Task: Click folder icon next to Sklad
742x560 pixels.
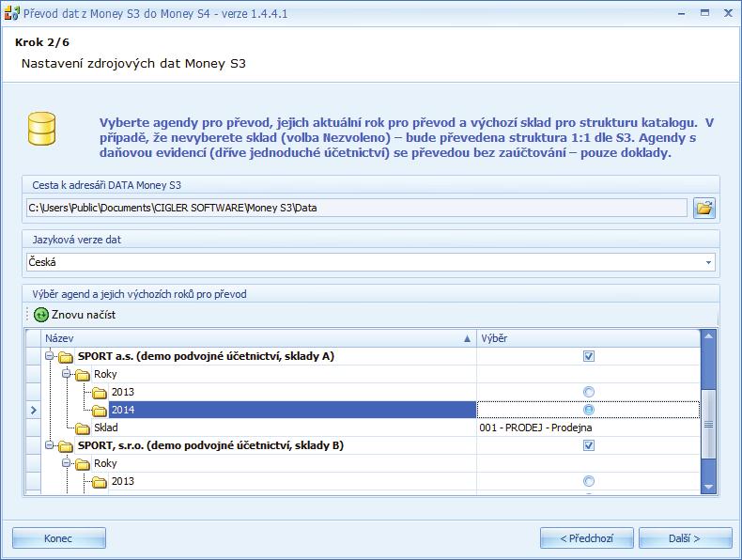Action: coord(83,428)
